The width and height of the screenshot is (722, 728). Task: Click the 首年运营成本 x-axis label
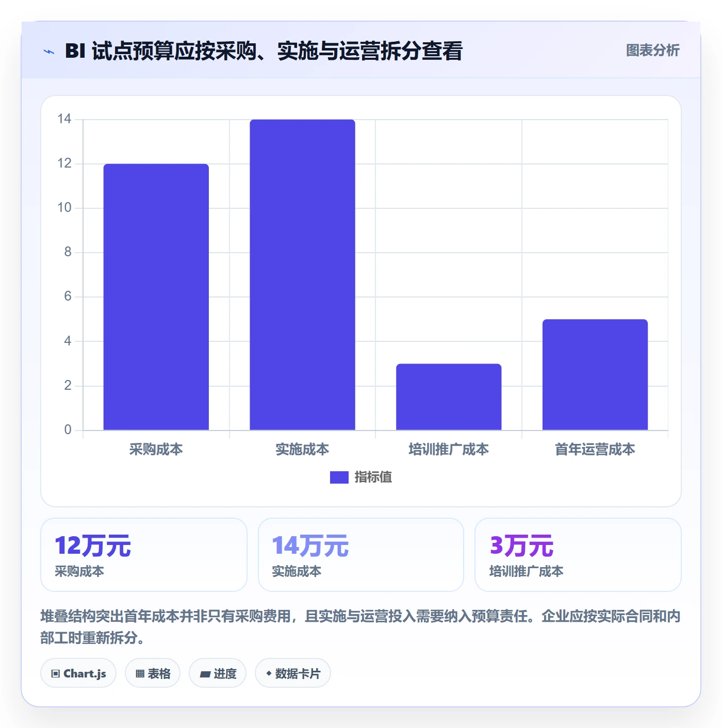595,450
